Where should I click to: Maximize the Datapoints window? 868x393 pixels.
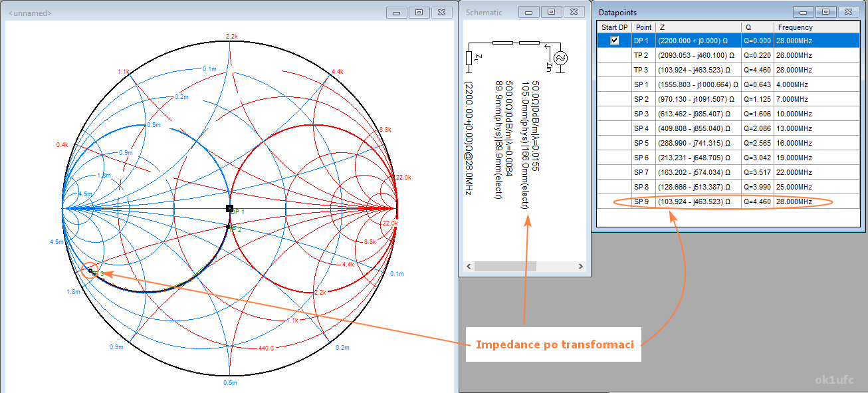pos(826,12)
